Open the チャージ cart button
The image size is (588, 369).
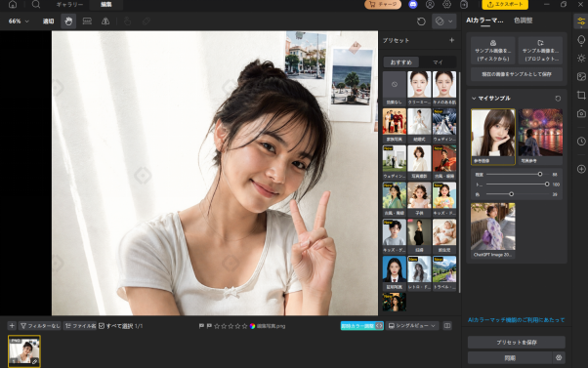(x=383, y=5)
